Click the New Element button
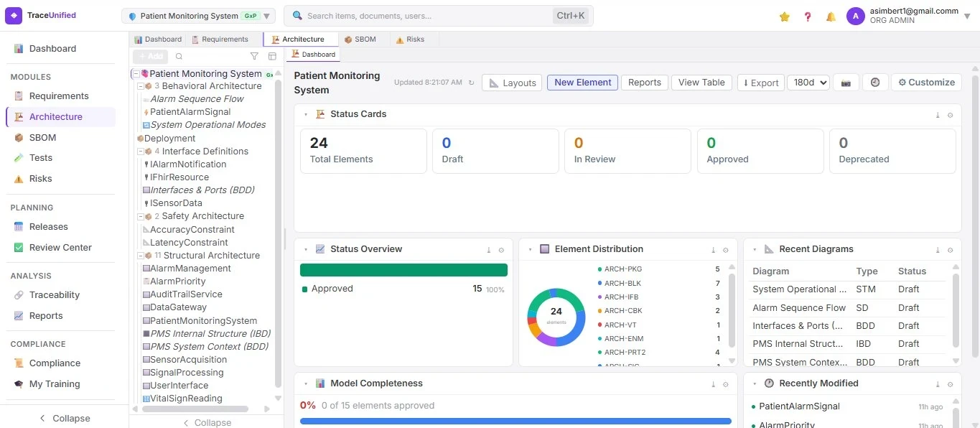 click(582, 83)
